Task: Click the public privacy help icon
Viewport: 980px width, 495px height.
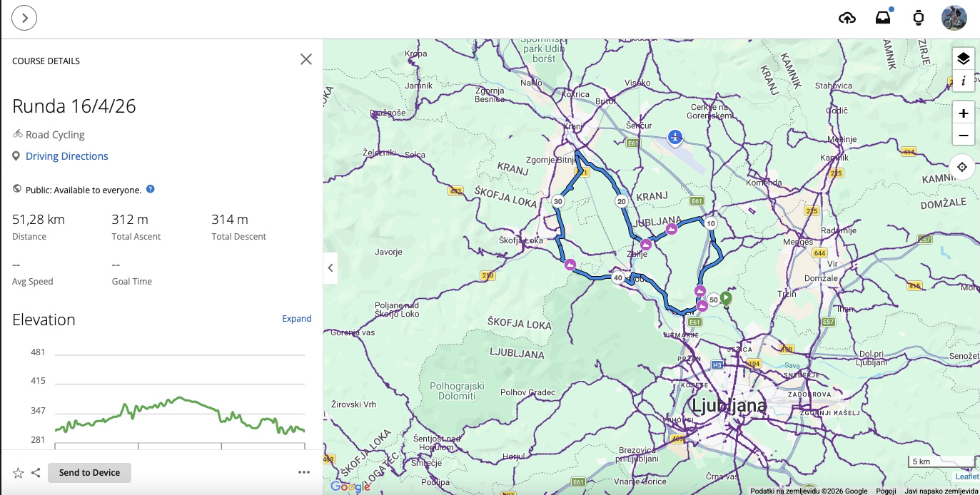Action: tap(151, 190)
